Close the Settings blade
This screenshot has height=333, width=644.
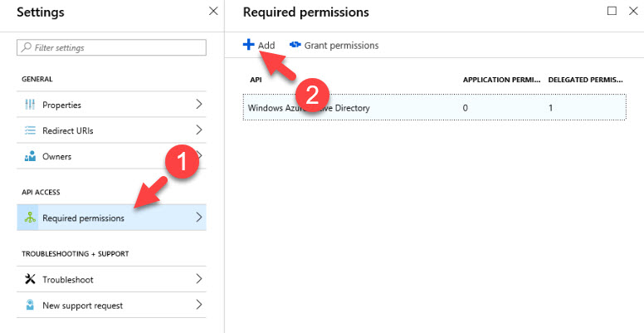click(x=213, y=12)
